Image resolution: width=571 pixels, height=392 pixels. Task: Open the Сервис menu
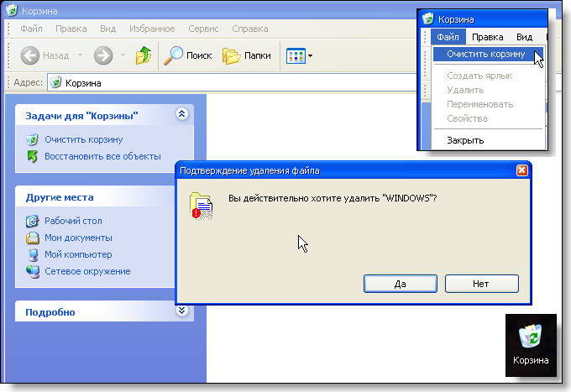203,29
